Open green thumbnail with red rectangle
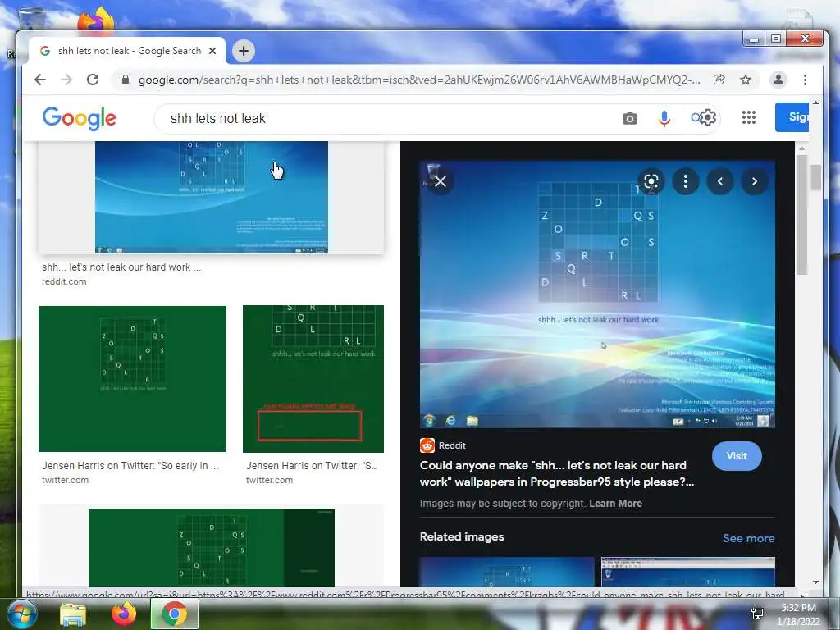 [x=313, y=379]
